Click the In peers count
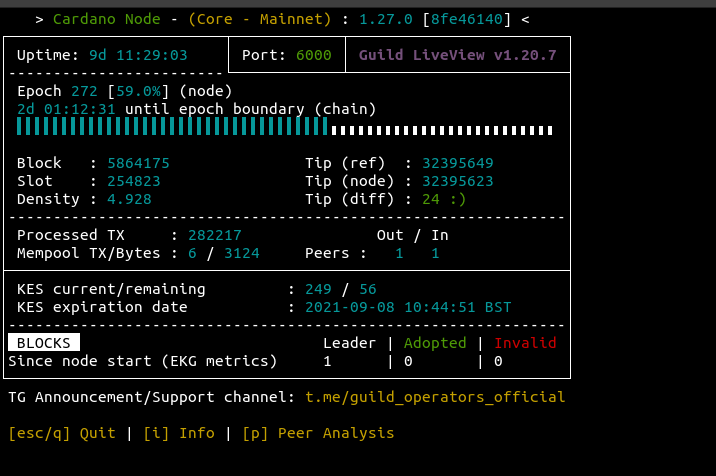 coord(435,253)
